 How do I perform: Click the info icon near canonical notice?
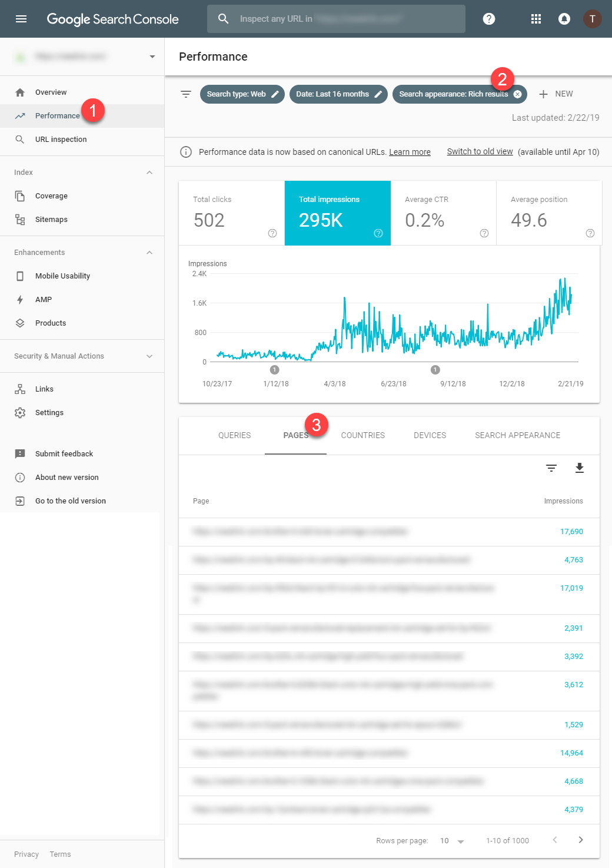point(186,152)
